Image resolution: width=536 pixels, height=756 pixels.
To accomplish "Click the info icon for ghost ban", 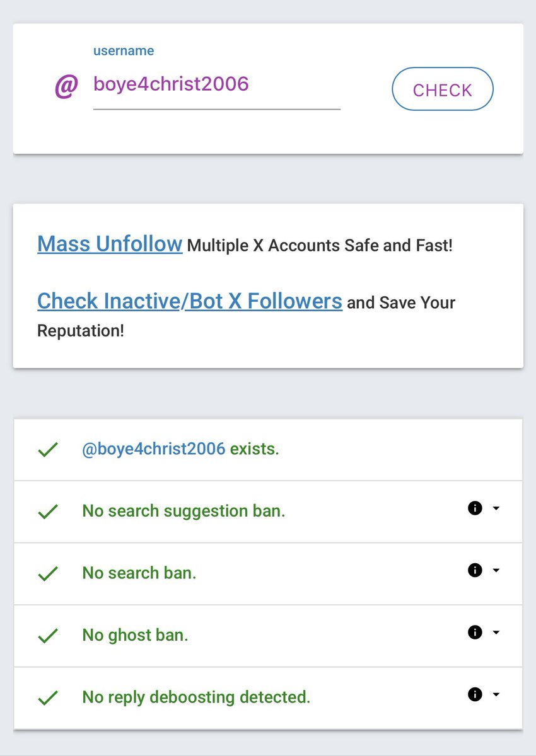I will click(475, 632).
